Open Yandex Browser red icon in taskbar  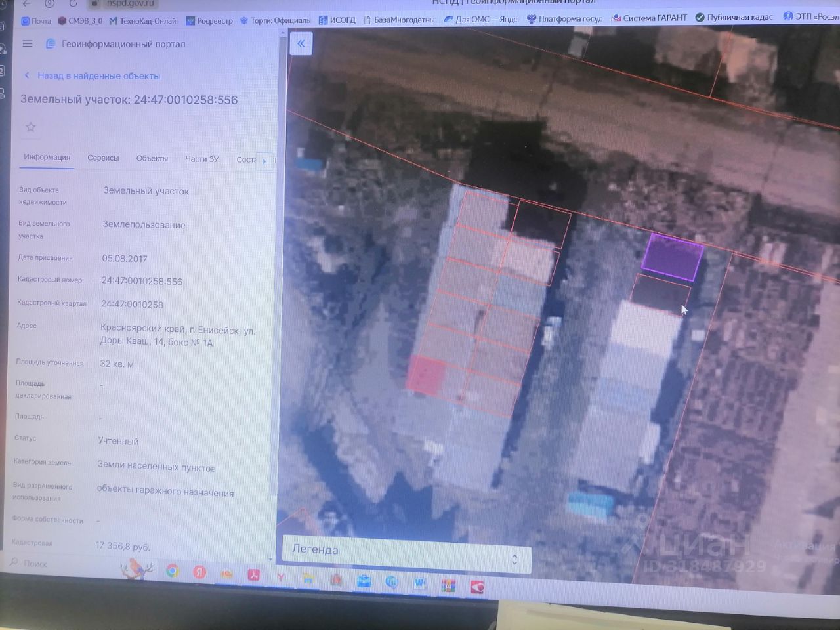pyautogui.click(x=199, y=572)
